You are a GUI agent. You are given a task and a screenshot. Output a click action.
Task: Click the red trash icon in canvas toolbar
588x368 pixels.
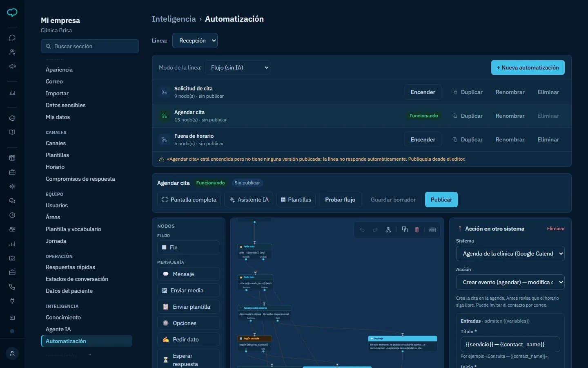pos(417,230)
